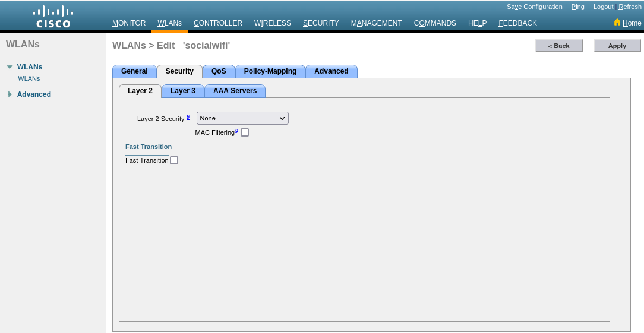This screenshot has width=644, height=333.
Task: Collapse the WLANs sidebar section
Action: (10, 67)
